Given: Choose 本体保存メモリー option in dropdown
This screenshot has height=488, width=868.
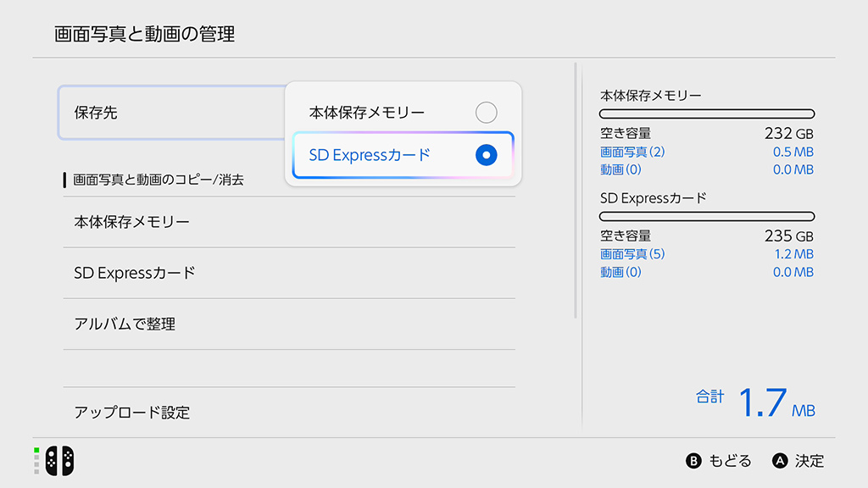Looking at the screenshot, I should coord(367,113).
